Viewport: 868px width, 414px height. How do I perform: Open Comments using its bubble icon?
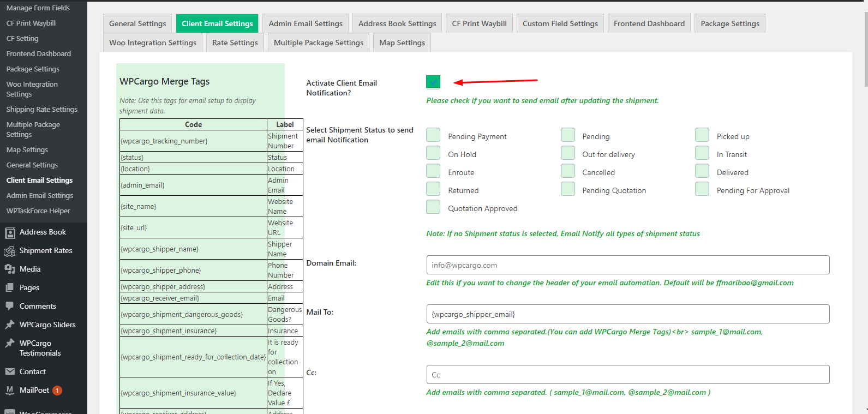point(10,307)
